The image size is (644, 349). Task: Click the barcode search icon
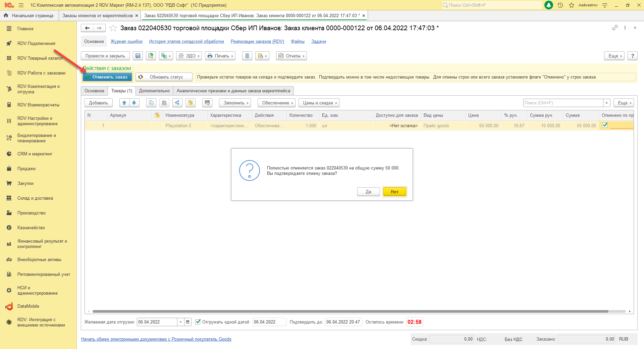[x=207, y=103]
